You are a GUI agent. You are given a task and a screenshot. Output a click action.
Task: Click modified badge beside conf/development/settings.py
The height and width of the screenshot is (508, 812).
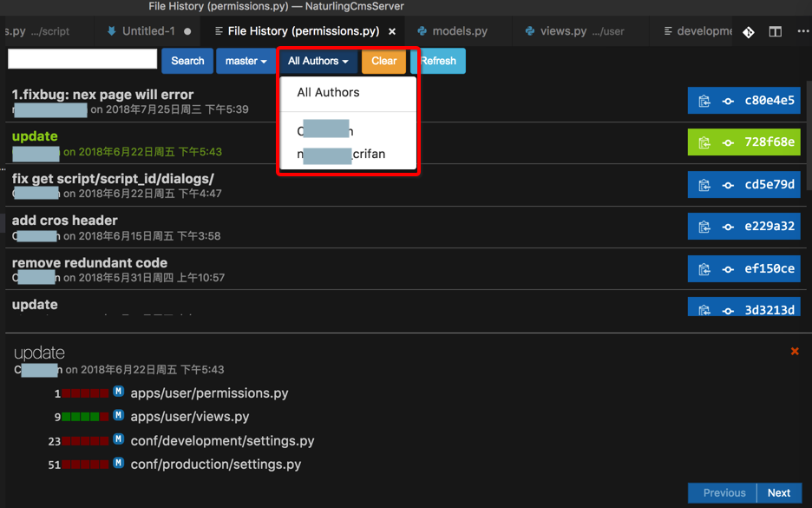pyautogui.click(x=119, y=439)
